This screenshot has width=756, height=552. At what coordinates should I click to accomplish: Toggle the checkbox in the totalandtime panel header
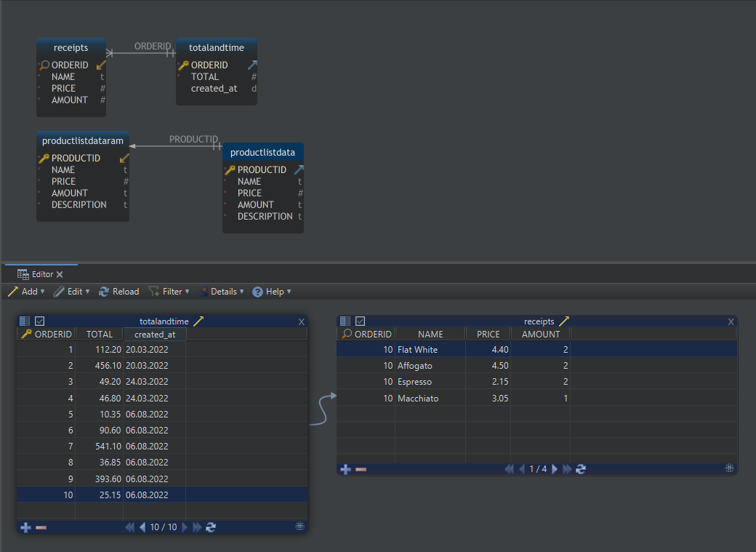(x=39, y=321)
